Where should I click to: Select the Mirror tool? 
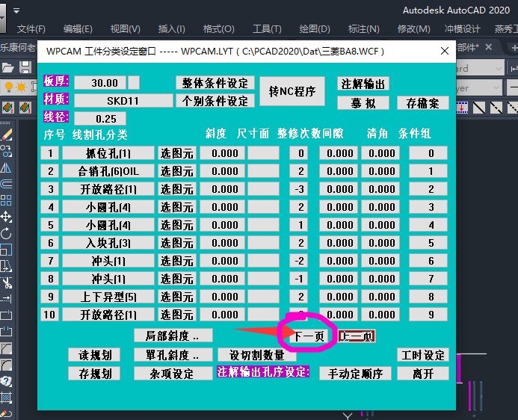(6, 167)
